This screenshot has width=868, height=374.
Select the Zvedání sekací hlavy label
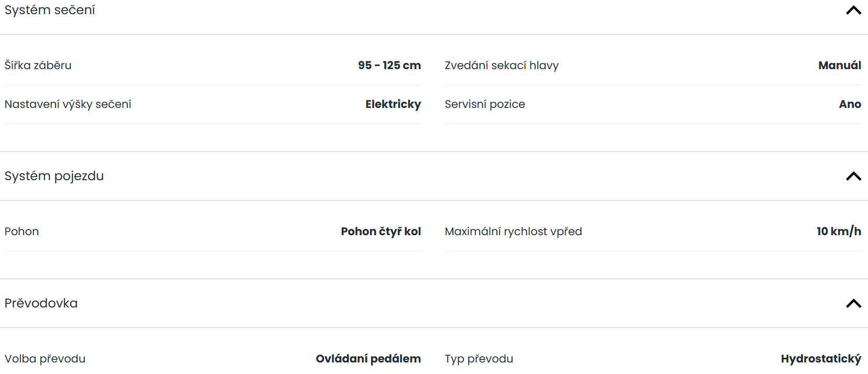[502, 65]
